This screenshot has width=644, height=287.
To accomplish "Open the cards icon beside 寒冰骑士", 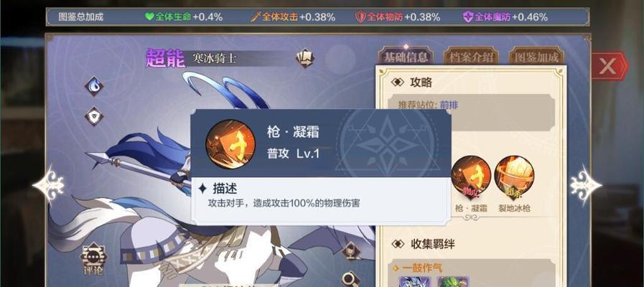I will click(305, 57).
